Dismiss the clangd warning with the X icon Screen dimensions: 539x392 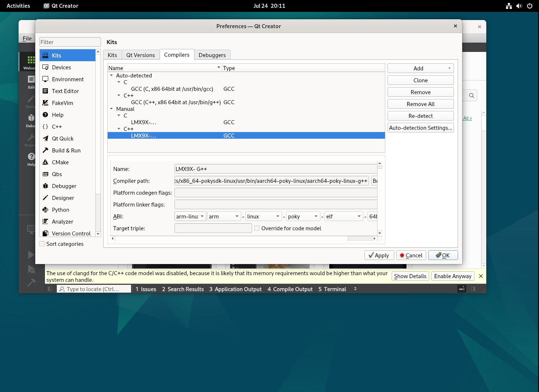(481, 276)
